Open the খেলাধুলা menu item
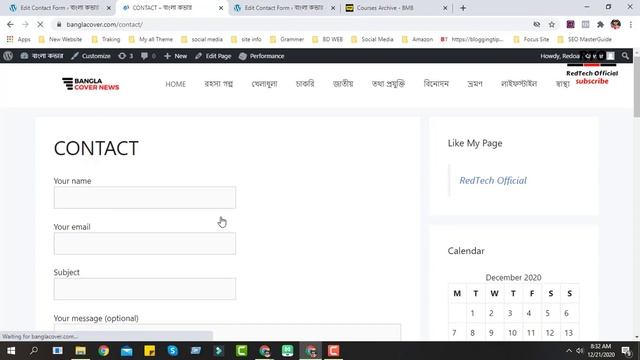 point(264,84)
